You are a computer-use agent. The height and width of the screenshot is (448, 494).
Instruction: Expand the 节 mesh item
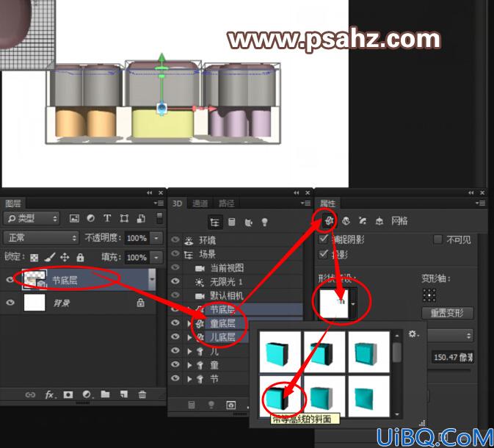(189, 379)
